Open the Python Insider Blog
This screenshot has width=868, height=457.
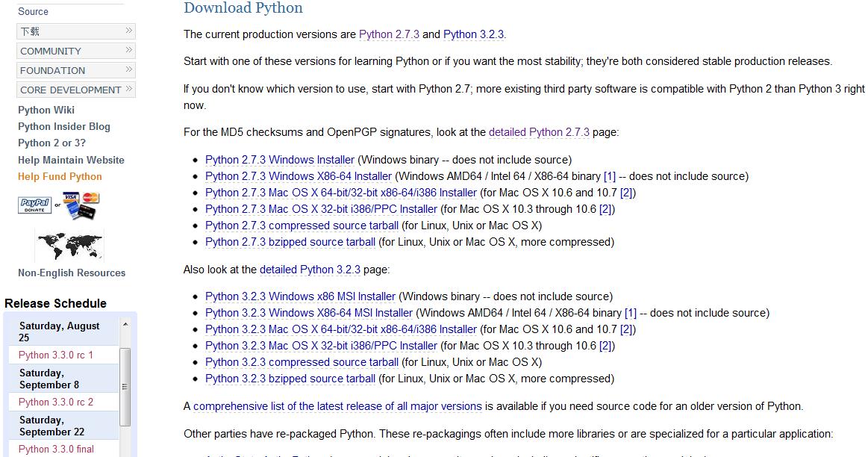click(x=64, y=126)
